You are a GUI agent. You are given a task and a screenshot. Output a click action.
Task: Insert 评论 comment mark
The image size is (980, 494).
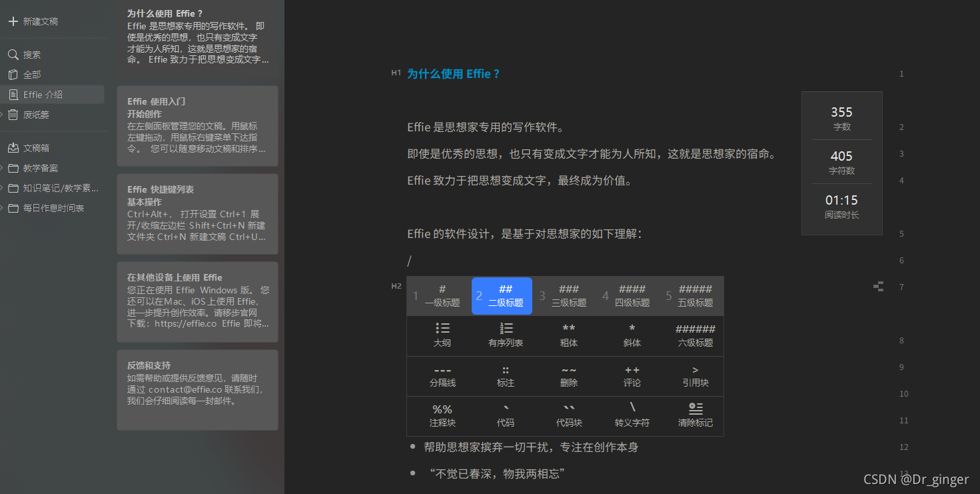(x=632, y=376)
